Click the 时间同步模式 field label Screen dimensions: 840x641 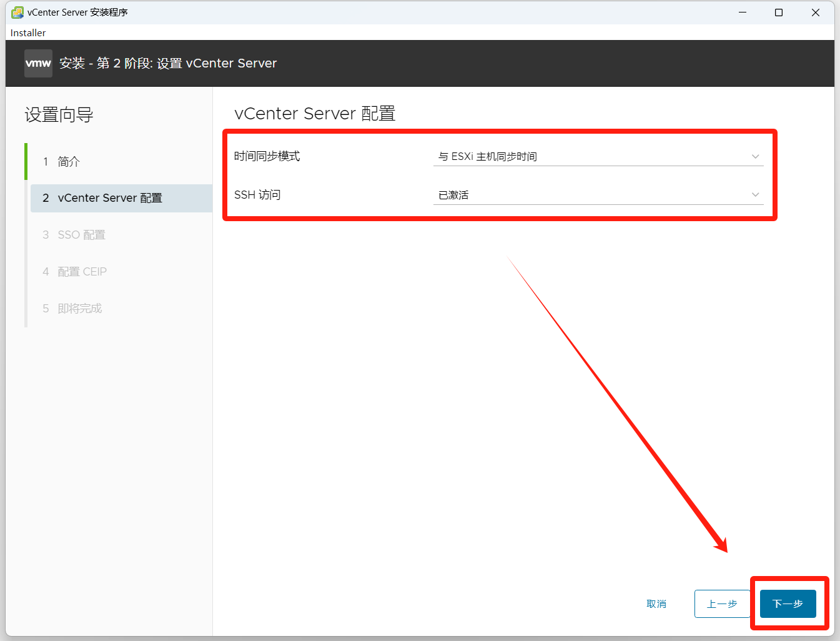(267, 156)
